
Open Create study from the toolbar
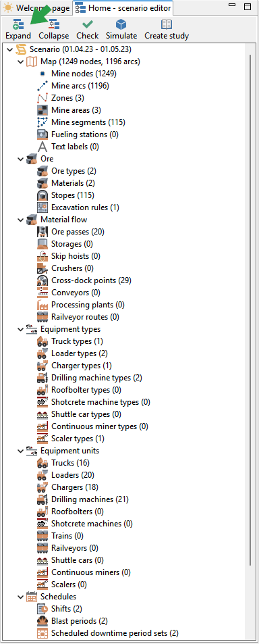(x=167, y=30)
